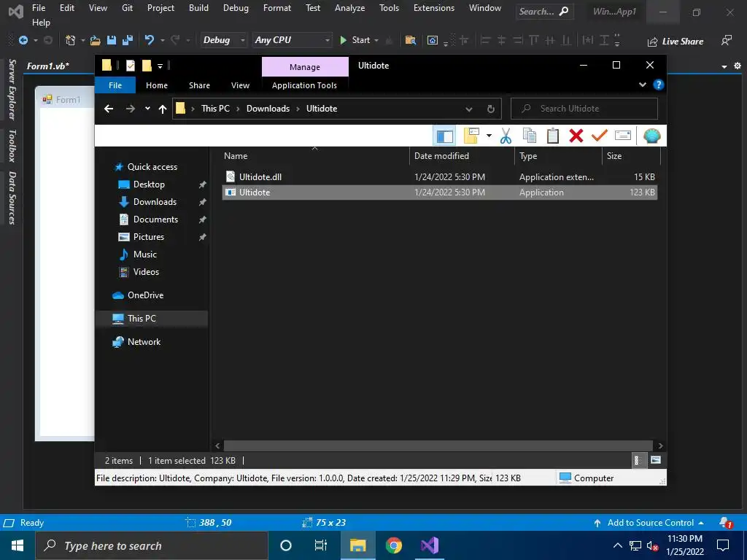
Task: Open OneDrive in navigation pane
Action: pos(145,295)
